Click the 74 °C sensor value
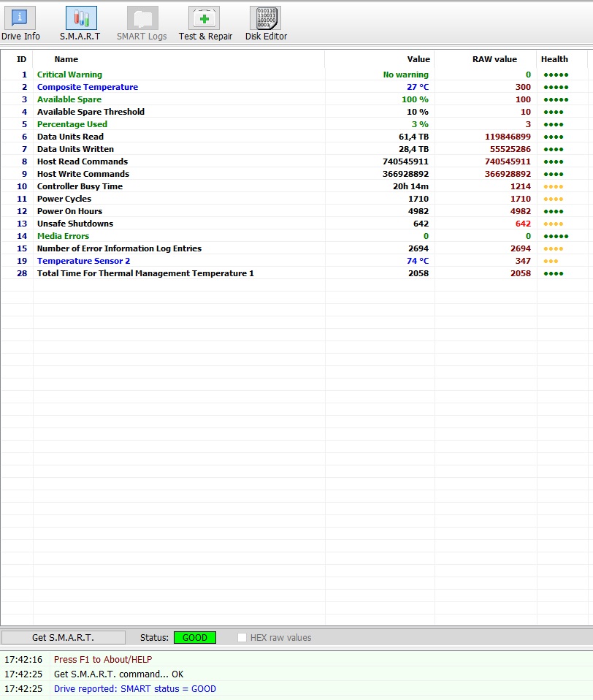593x700 pixels. (417, 261)
